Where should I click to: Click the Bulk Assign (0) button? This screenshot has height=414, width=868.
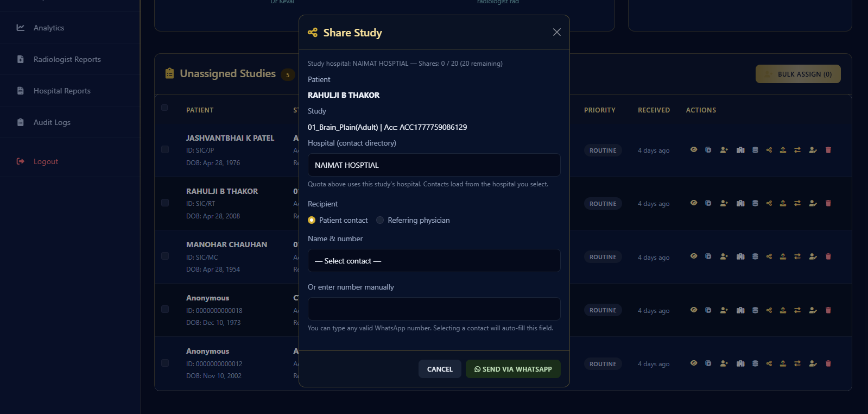[798, 74]
